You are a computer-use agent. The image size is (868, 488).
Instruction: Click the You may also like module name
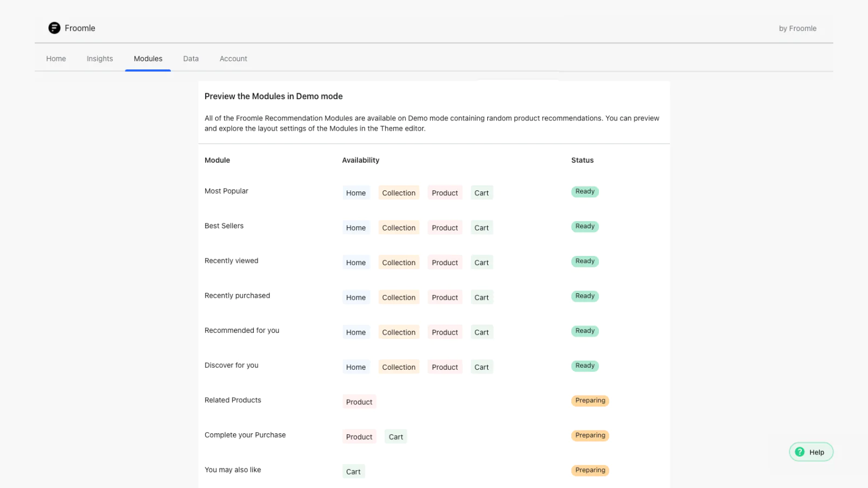click(x=233, y=470)
